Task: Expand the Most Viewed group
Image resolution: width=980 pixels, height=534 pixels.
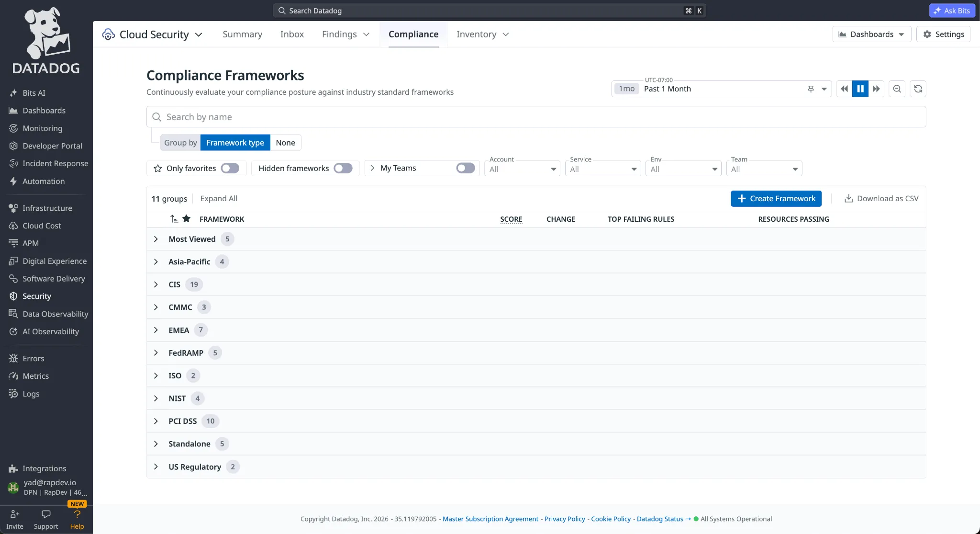Action: click(156, 239)
